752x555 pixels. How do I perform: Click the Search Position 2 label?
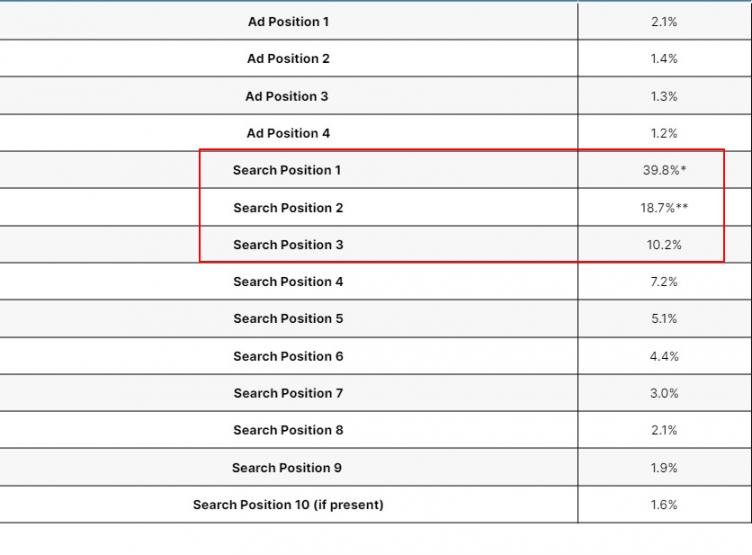(288, 208)
